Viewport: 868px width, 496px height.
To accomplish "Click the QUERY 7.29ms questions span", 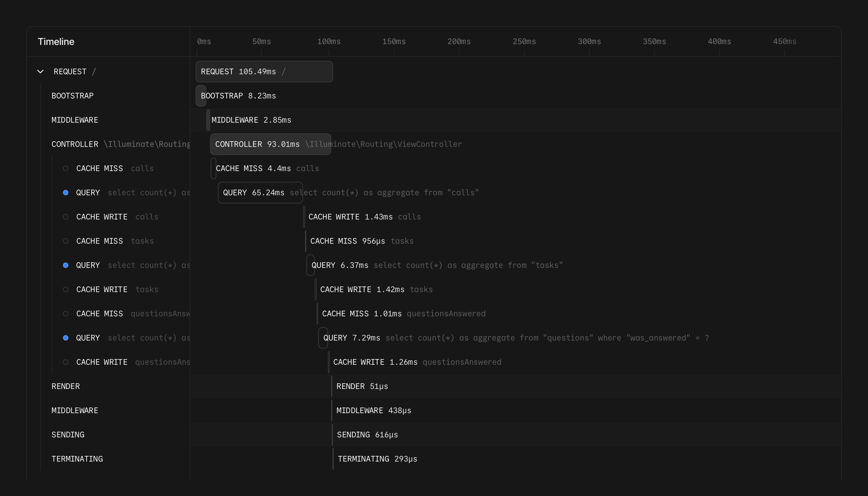I will pyautogui.click(x=323, y=338).
